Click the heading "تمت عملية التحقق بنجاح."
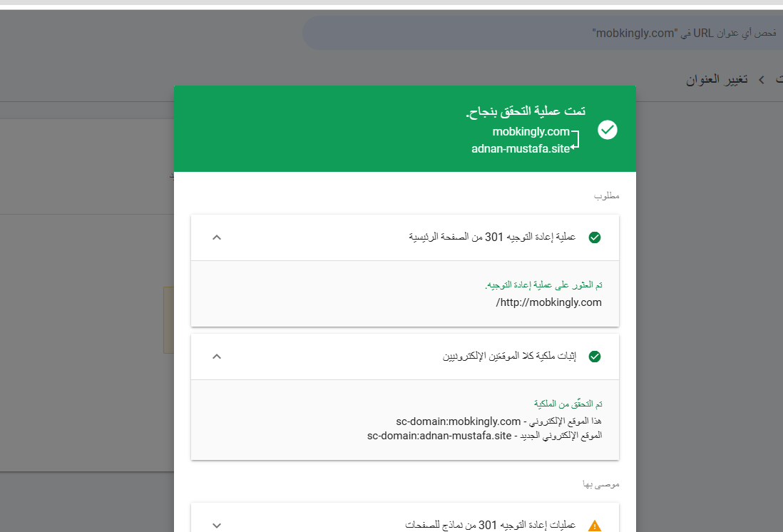This screenshot has height=532, width=783. coord(526,111)
